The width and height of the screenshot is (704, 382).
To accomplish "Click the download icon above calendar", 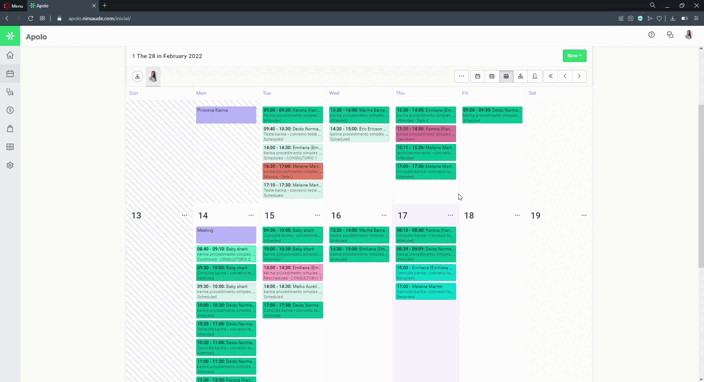I will [137, 76].
